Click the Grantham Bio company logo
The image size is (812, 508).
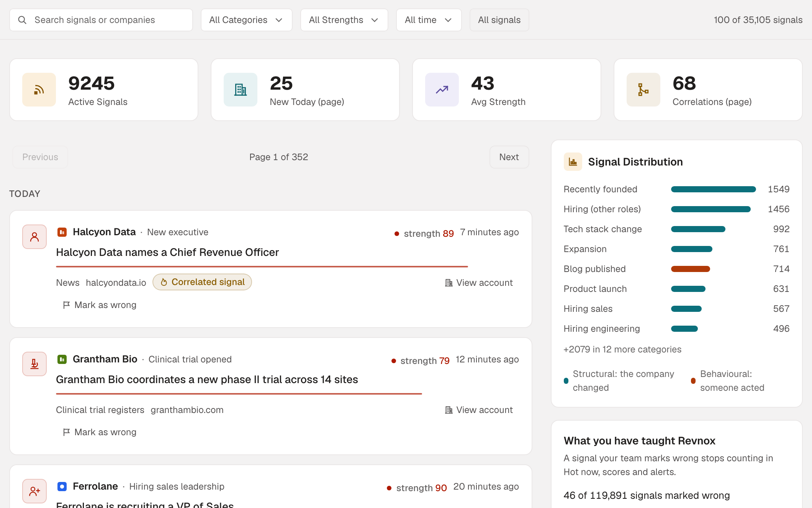[x=62, y=359]
